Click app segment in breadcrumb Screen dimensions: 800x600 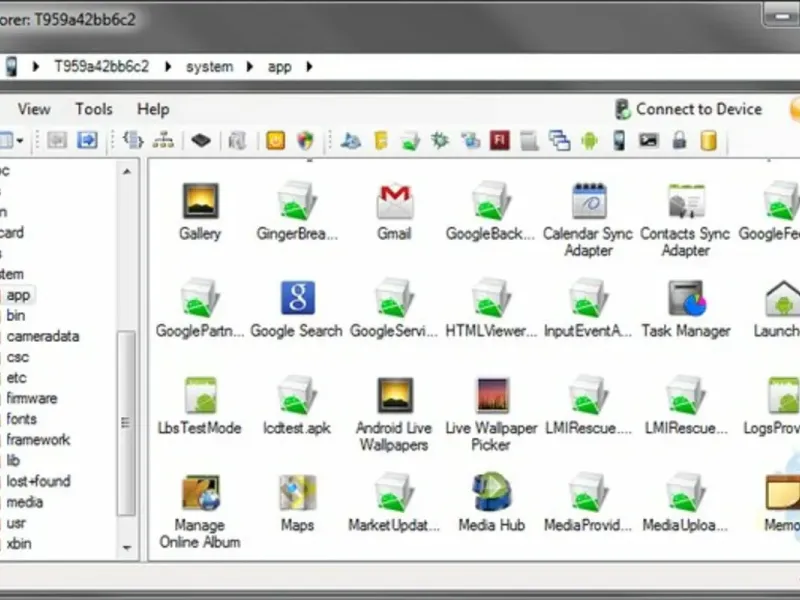tap(280, 67)
